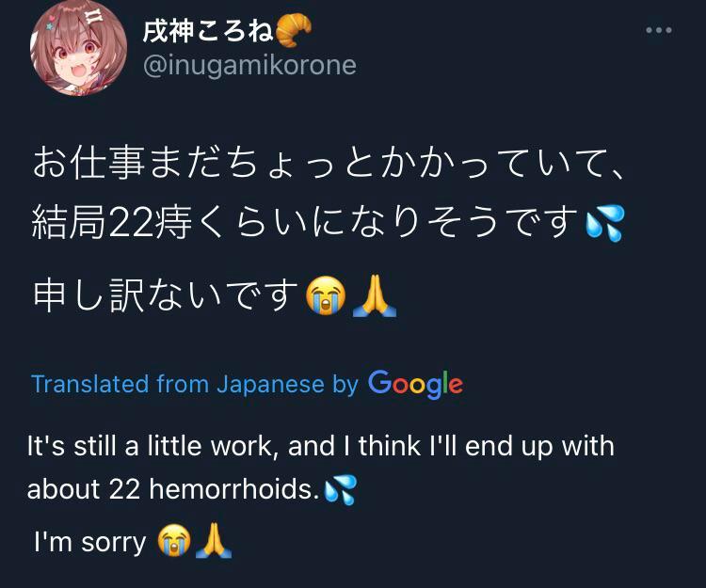The image size is (706, 588).
Task: Open the @inugamikorone handle link
Action: coord(249,67)
